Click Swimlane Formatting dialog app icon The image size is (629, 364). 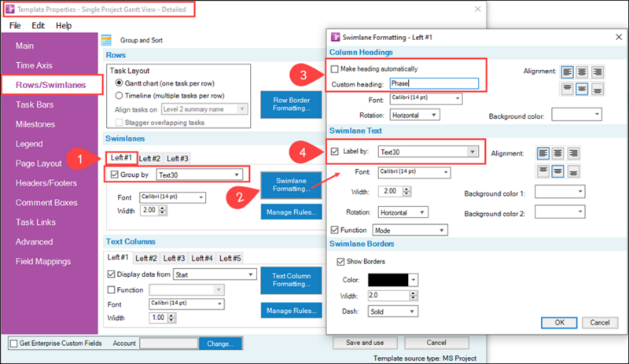335,37
